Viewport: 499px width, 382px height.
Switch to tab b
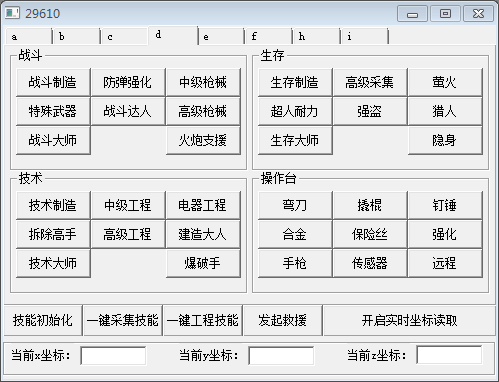pyautogui.click(x=76, y=36)
